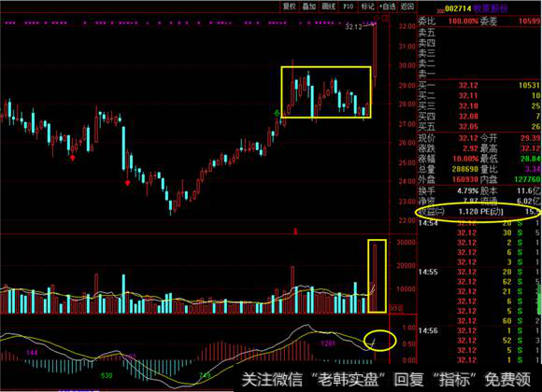Add stock with +自选 button
This screenshot has width=542, height=392.
[x=387, y=7]
